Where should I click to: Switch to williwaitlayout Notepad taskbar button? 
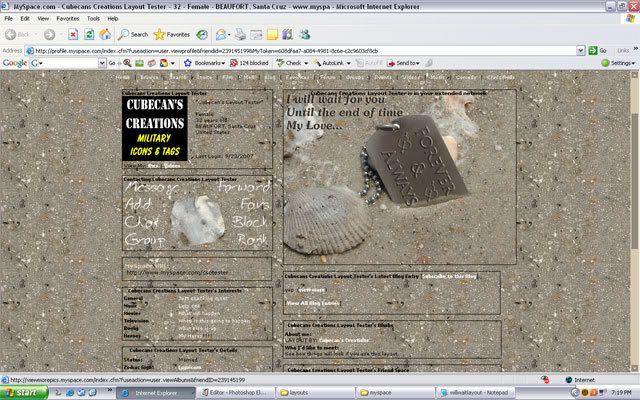pos(474,393)
